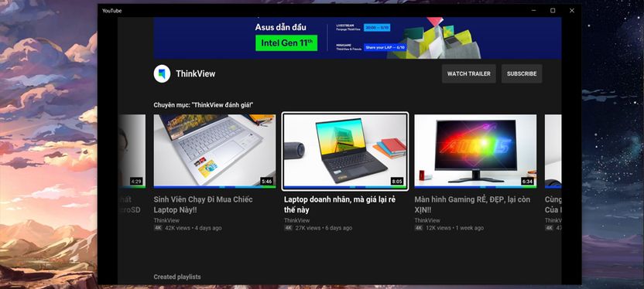This screenshot has height=289, width=644.
Task: Maximize the YouTube window
Action: [553, 11]
